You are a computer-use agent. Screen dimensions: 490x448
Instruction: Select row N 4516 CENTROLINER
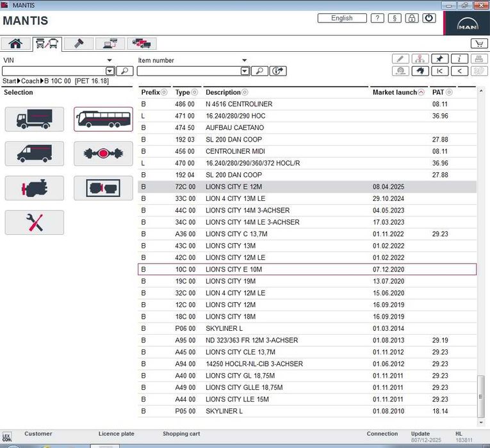(x=307, y=104)
